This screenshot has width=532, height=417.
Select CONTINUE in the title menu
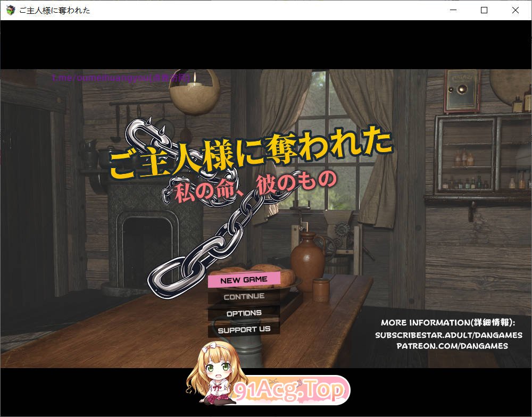244,297
